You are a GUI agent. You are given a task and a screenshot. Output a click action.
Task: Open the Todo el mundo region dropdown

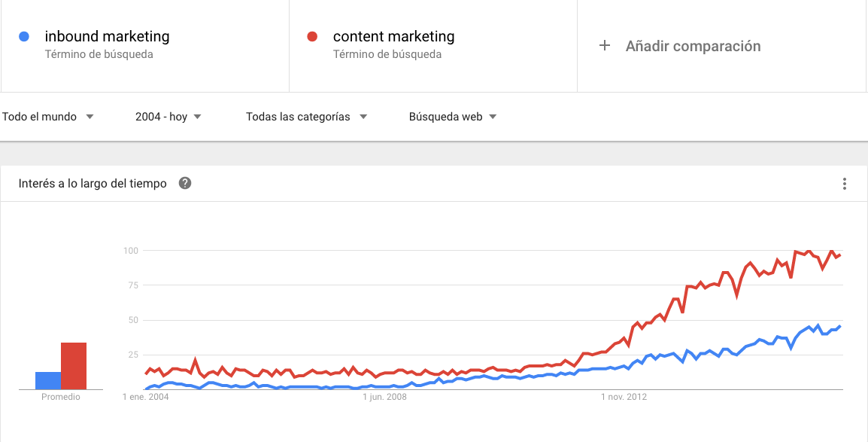point(47,117)
